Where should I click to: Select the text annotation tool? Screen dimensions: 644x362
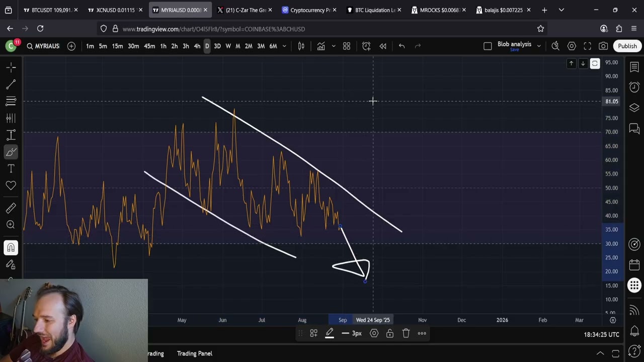click(11, 168)
